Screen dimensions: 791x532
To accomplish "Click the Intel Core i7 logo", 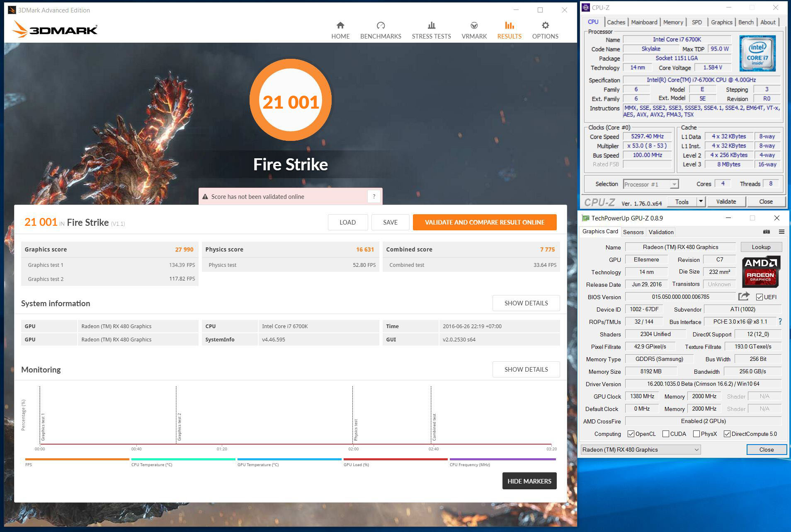I will [x=757, y=53].
